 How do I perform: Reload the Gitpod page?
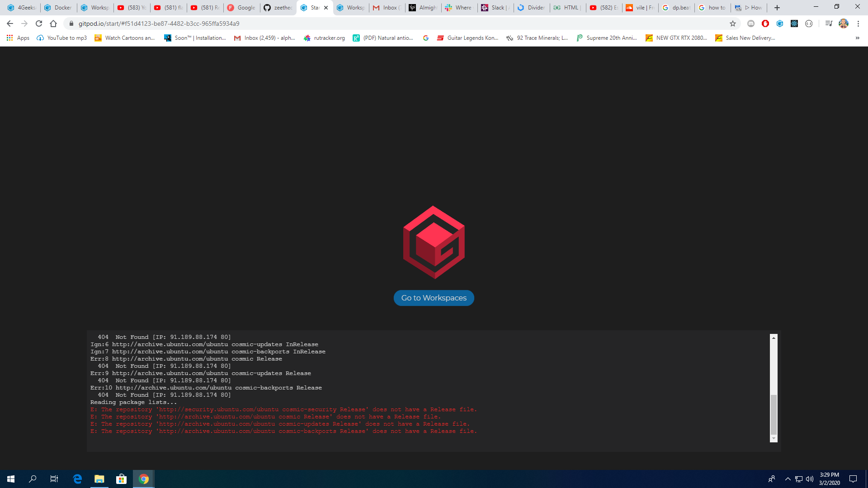pyautogui.click(x=39, y=23)
